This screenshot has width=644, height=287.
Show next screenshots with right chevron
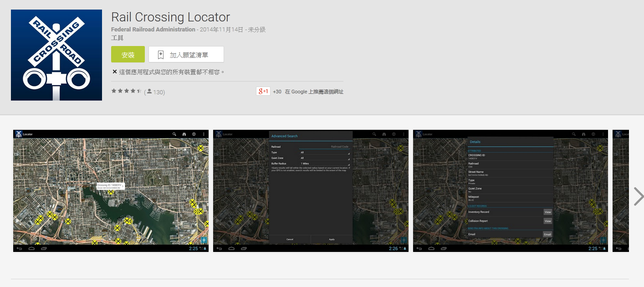639,196
